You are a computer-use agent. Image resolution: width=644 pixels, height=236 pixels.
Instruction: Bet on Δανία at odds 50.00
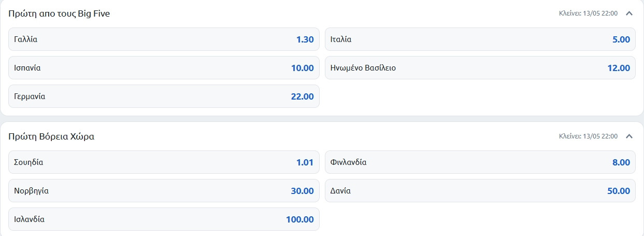480,191
